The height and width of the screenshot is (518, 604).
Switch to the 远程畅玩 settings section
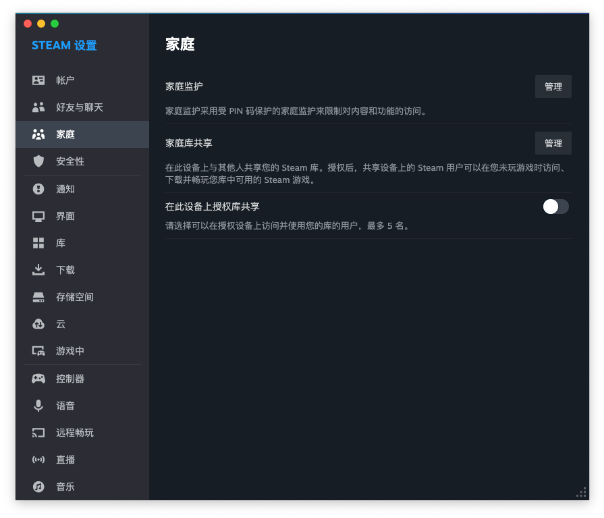82,433
